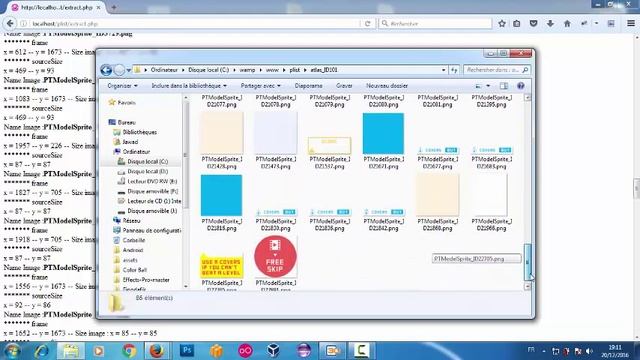
Task: Open Organiser menu in Explorer toolbar
Action: coord(122,86)
